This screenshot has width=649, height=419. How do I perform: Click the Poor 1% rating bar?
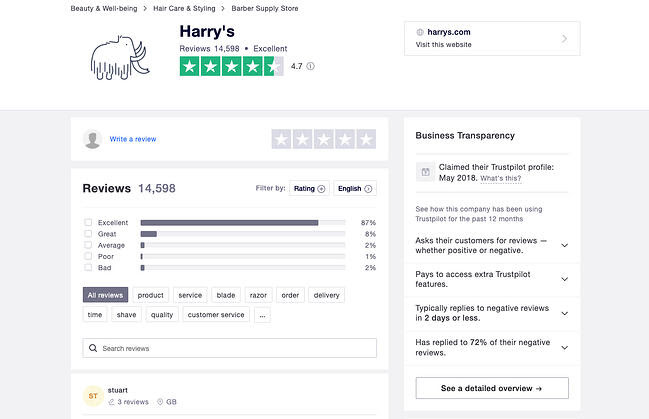pyautogui.click(x=243, y=256)
